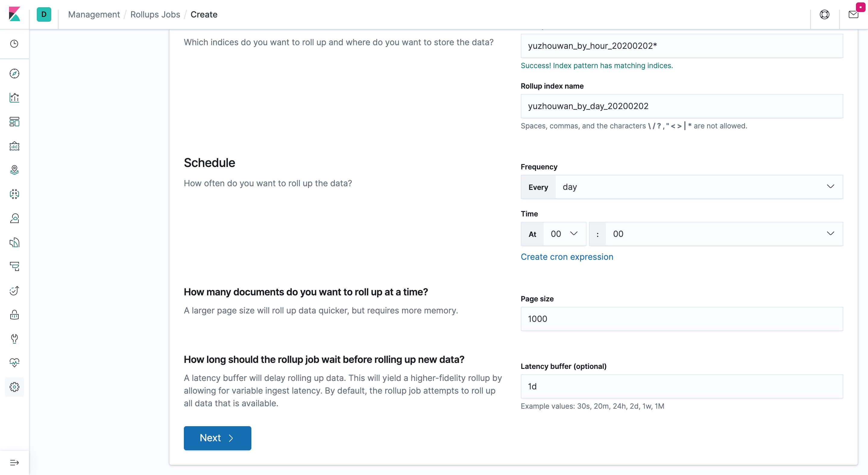This screenshot has height=475, width=868.
Task: Go to Rollups Jobs breadcrumb
Action: coord(155,14)
